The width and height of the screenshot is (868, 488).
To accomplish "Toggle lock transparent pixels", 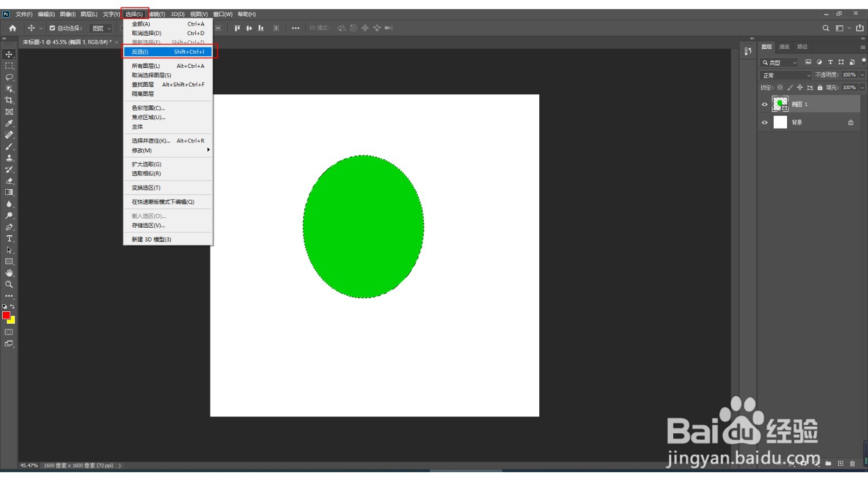I will 780,87.
